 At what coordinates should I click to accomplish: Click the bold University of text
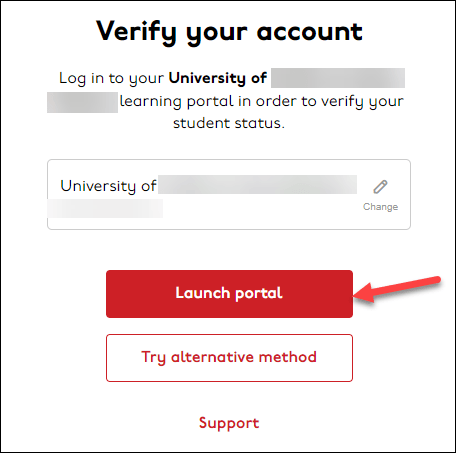tap(218, 78)
